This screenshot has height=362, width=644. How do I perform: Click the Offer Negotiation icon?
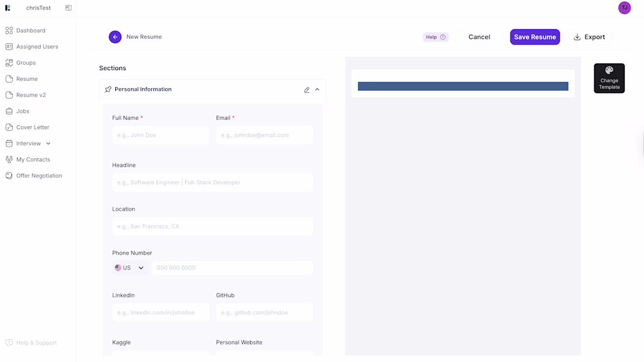tap(9, 175)
